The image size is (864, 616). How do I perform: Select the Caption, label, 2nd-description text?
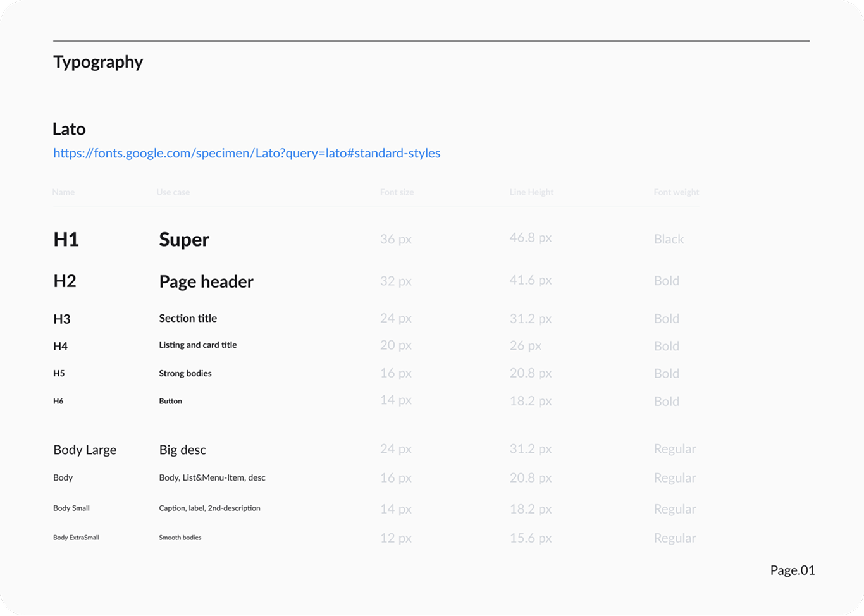pyautogui.click(x=209, y=508)
